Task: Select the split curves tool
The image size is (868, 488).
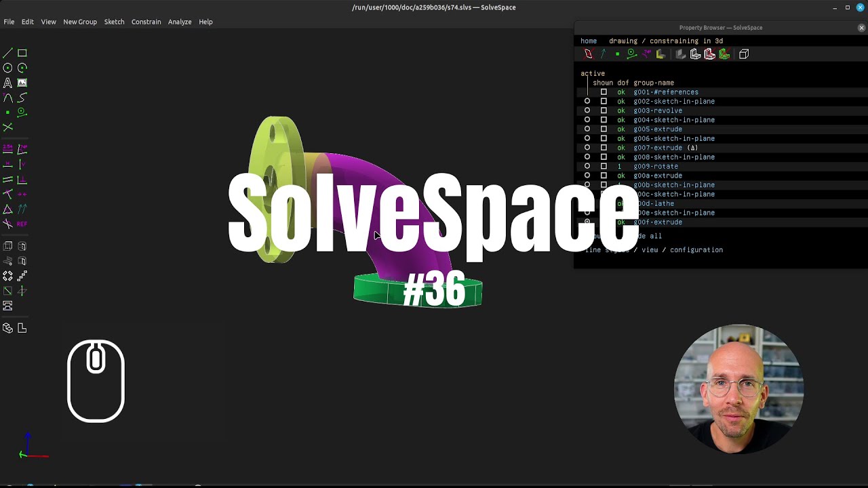Action: pyautogui.click(x=7, y=127)
